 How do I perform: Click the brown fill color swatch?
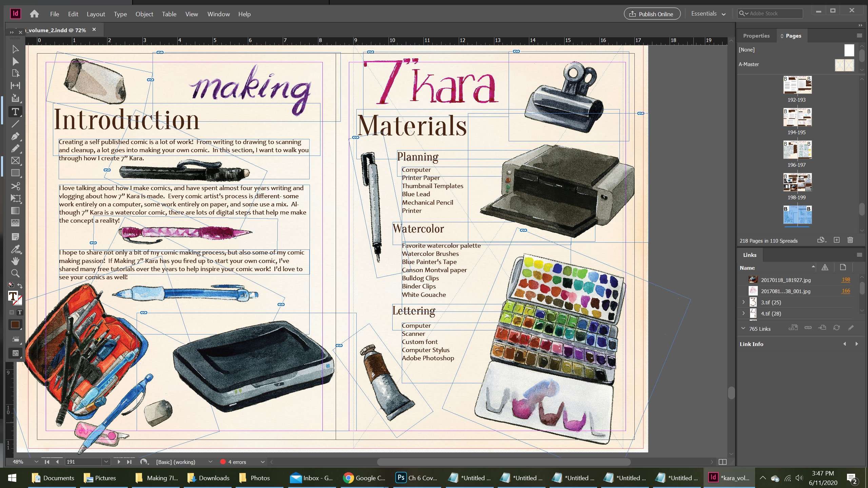(x=15, y=325)
